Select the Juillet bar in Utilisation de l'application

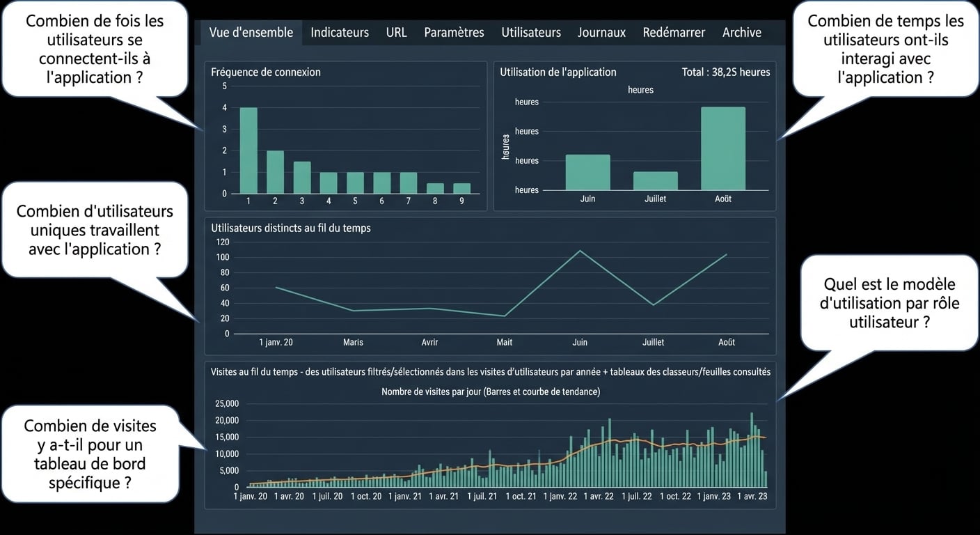[x=655, y=181]
